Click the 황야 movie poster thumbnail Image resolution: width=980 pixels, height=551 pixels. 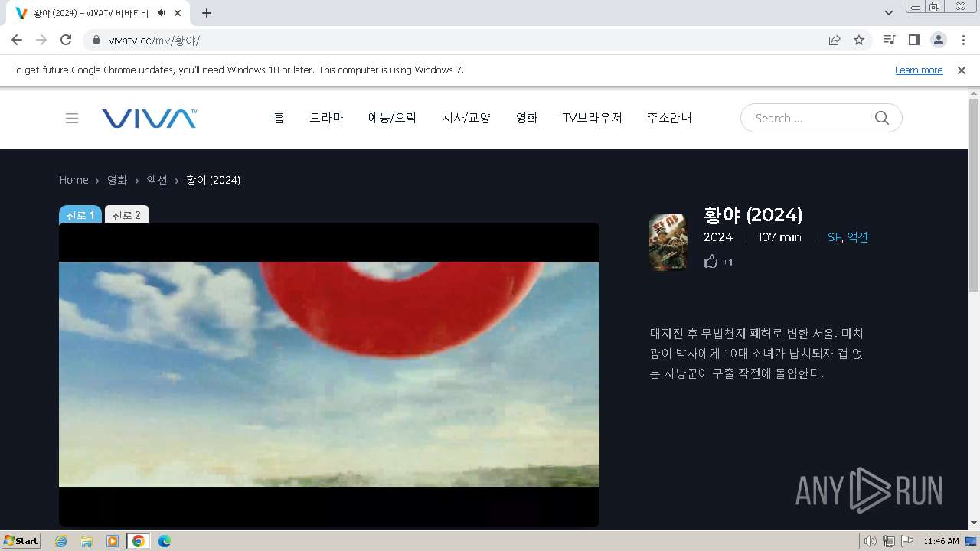click(x=668, y=242)
